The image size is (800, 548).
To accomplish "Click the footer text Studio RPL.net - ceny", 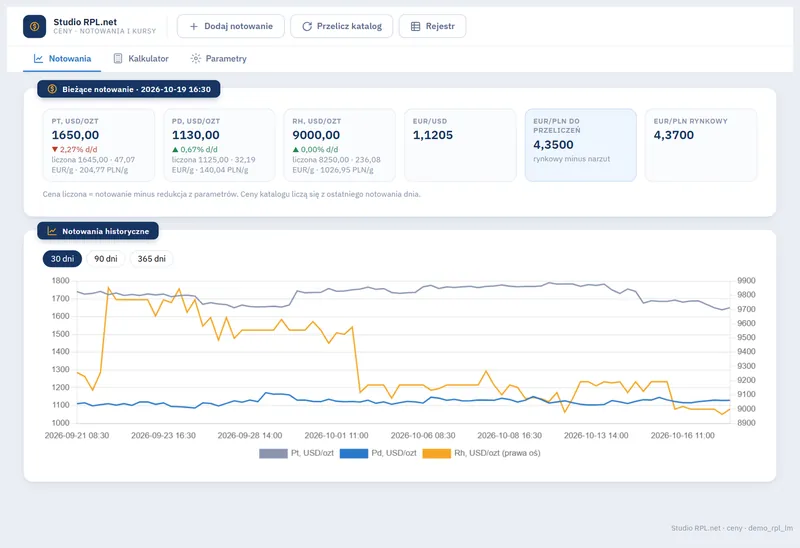I will tap(732, 528).
